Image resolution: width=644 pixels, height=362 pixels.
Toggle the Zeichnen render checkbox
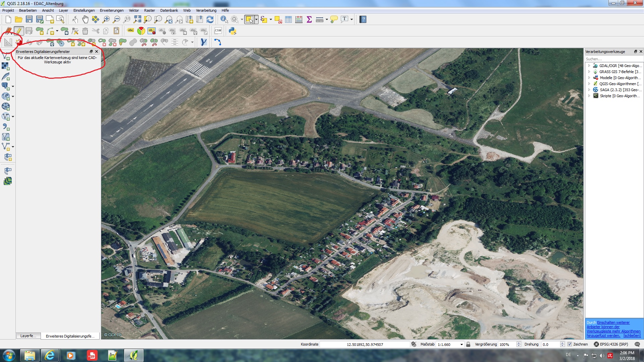pyautogui.click(x=570, y=344)
